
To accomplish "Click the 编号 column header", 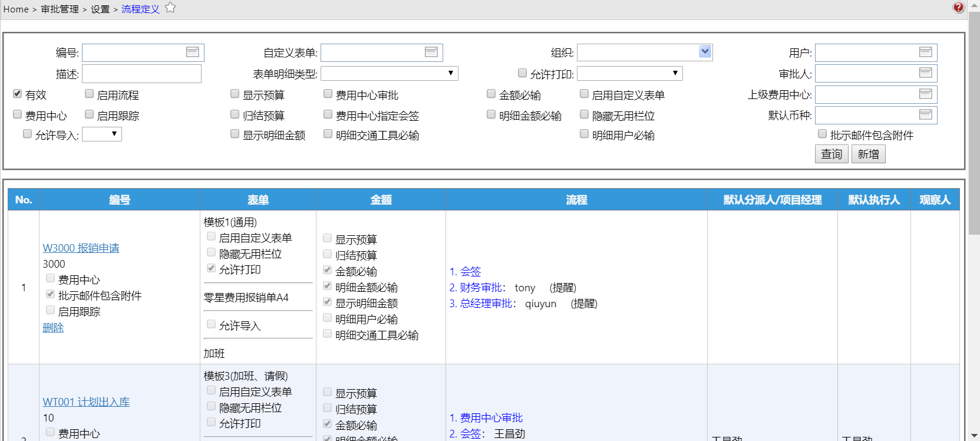I will coord(120,200).
